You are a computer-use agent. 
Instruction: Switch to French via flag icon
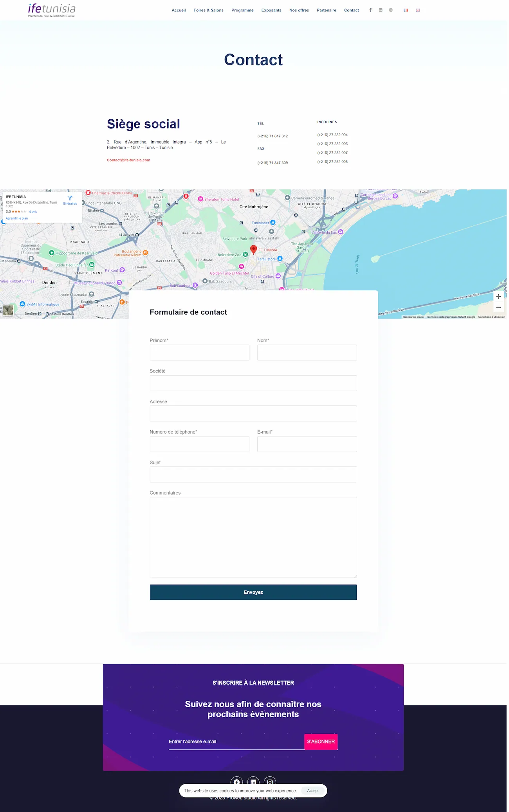click(406, 10)
